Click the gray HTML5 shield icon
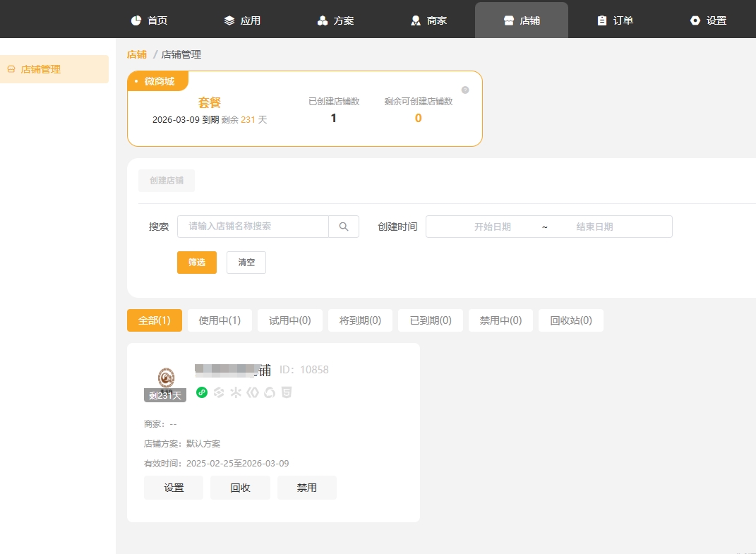The image size is (756, 554). [287, 392]
